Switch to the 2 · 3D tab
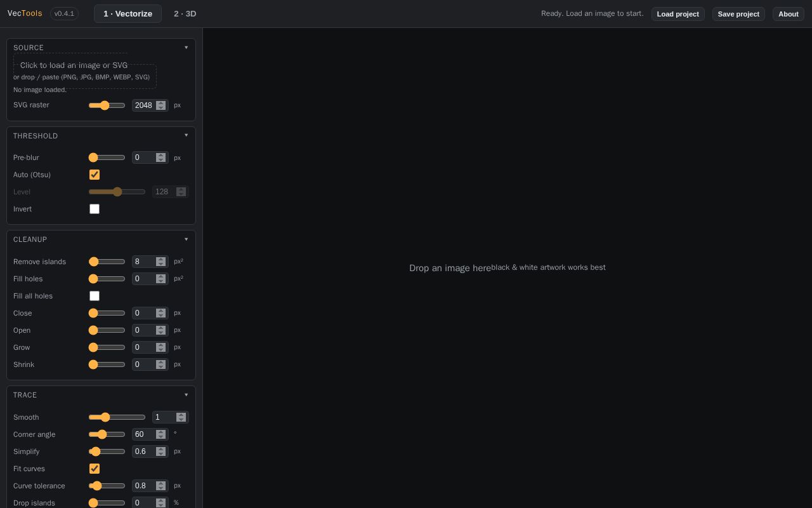Image resolution: width=812 pixels, height=508 pixels. click(185, 13)
